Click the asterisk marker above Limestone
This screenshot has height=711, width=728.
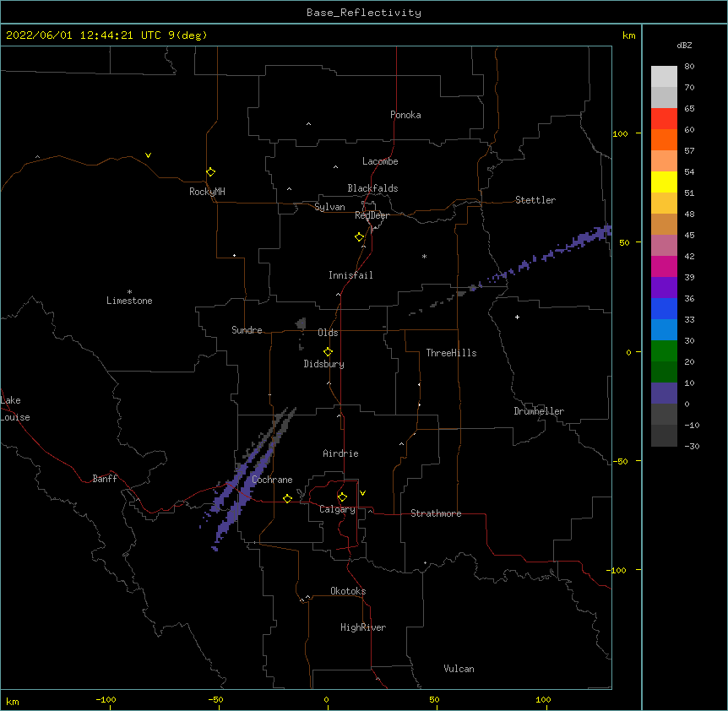click(x=129, y=292)
